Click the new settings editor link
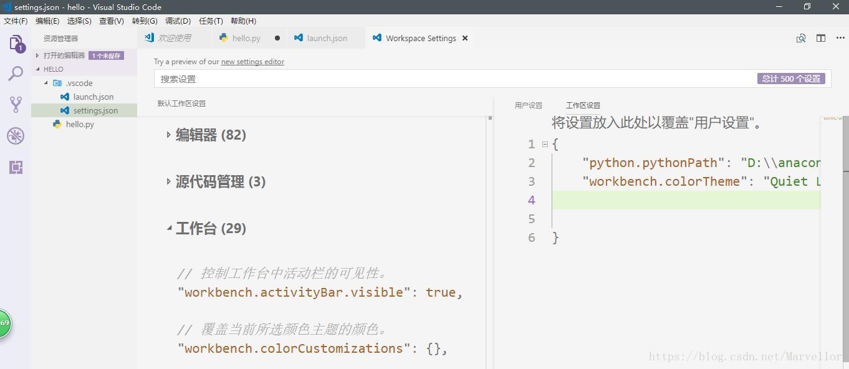The height and width of the screenshot is (369, 849). pyautogui.click(x=252, y=62)
